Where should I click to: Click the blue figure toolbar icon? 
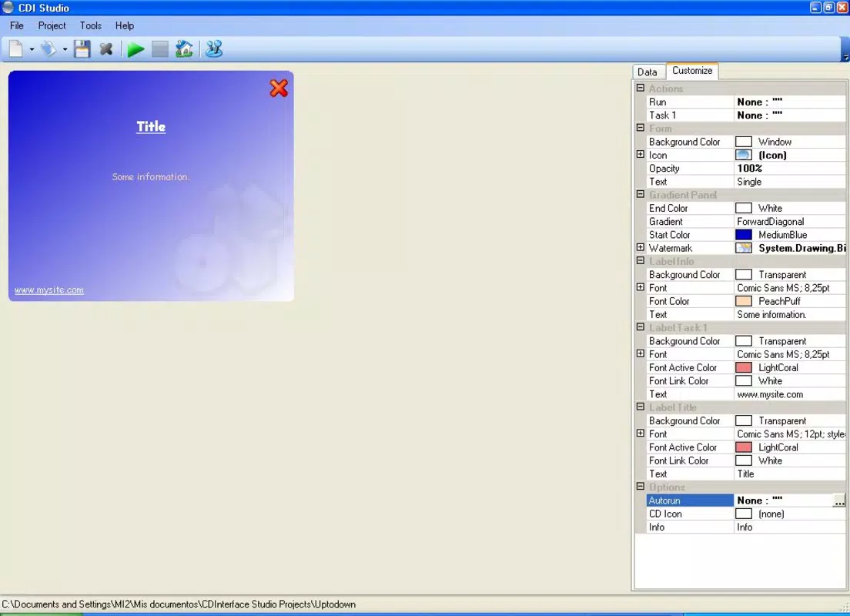point(214,49)
